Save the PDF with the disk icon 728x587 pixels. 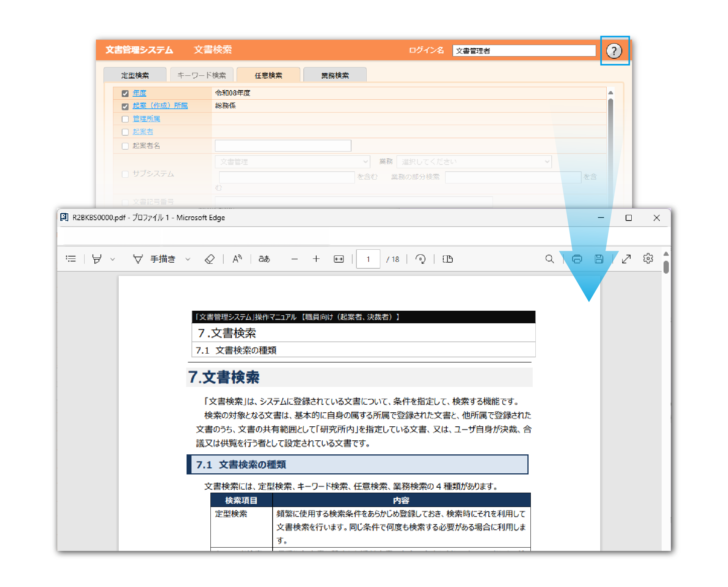[599, 259]
